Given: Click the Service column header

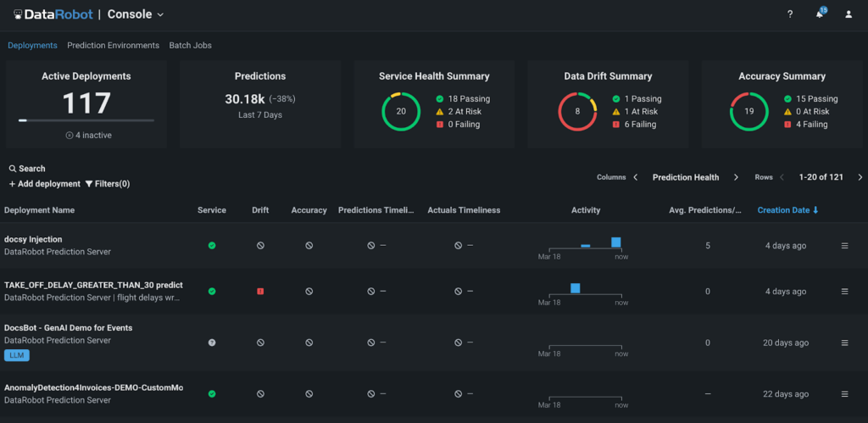Looking at the screenshot, I should tap(212, 210).
